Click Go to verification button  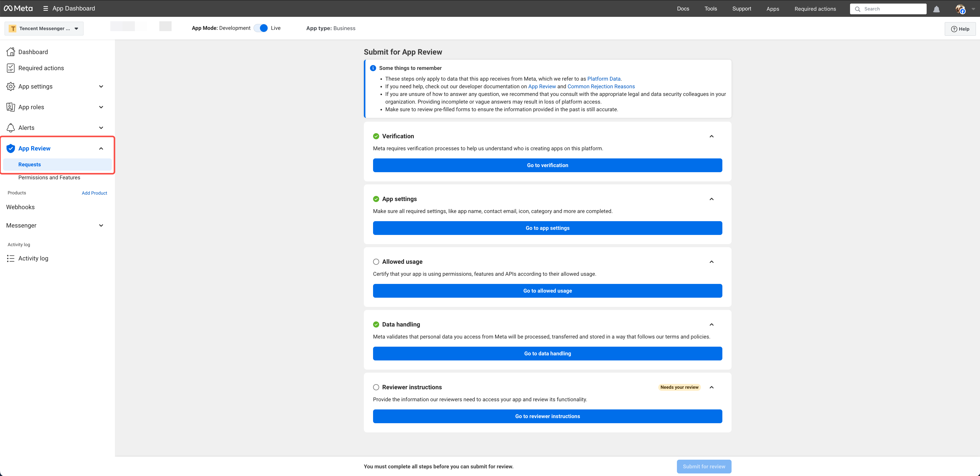tap(547, 165)
